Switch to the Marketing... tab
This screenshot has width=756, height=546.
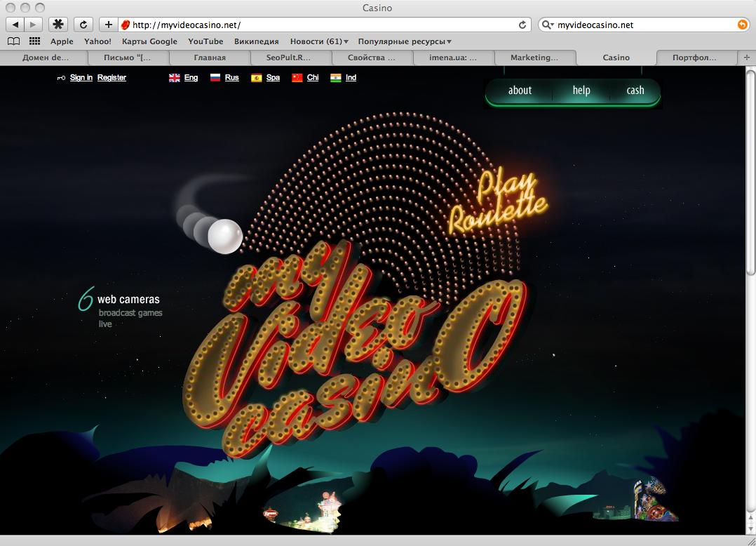click(x=534, y=58)
